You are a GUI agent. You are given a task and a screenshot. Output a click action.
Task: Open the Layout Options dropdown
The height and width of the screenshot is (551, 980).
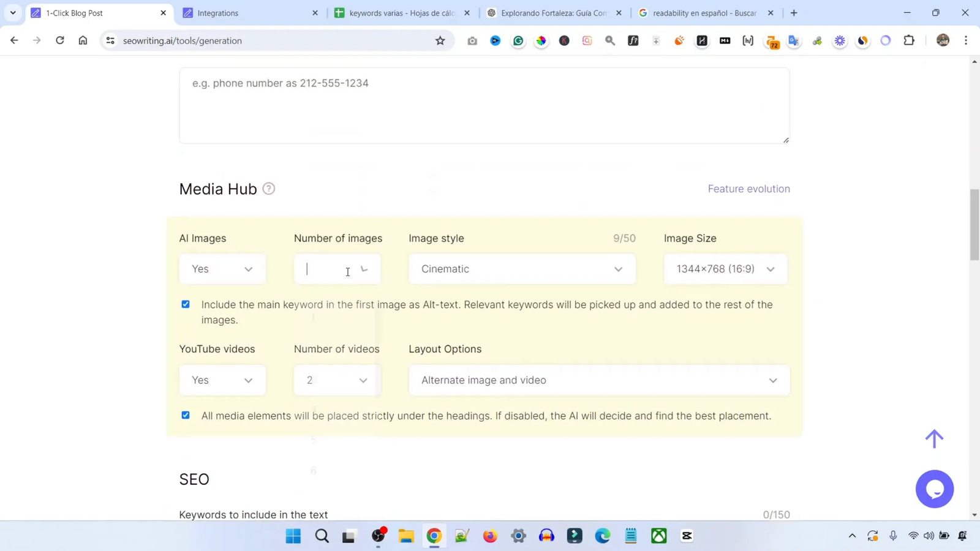pyautogui.click(x=598, y=380)
